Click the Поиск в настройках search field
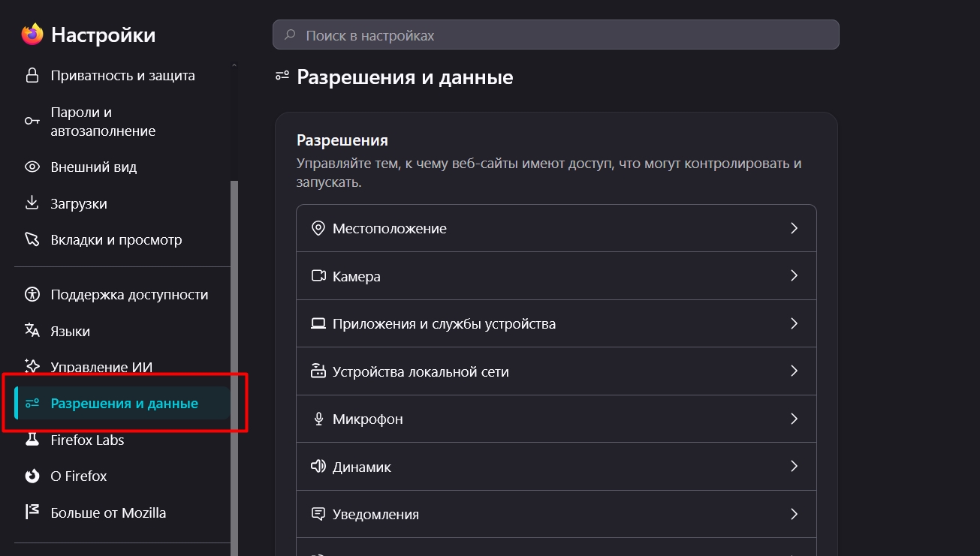This screenshot has width=980, height=556. click(556, 35)
